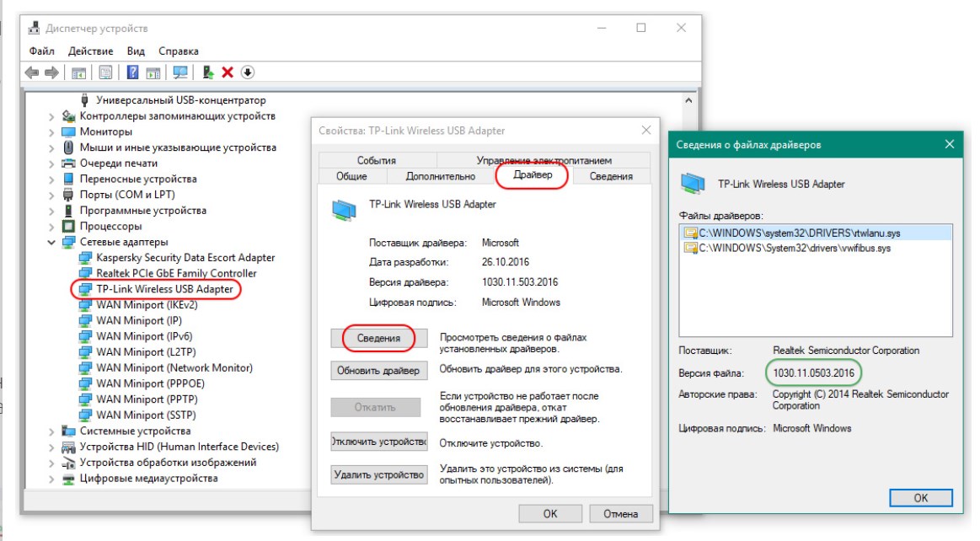Click the Processors category icon
980x541 pixels.
click(x=69, y=226)
